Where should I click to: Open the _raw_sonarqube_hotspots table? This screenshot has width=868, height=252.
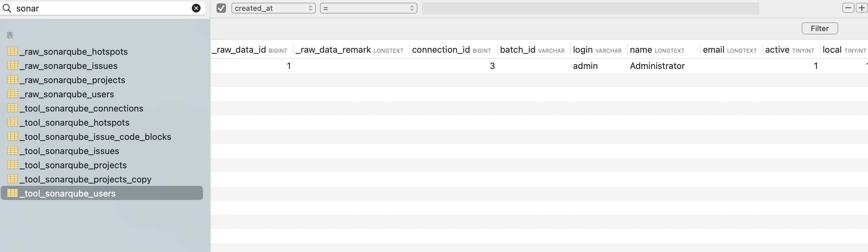point(74,51)
